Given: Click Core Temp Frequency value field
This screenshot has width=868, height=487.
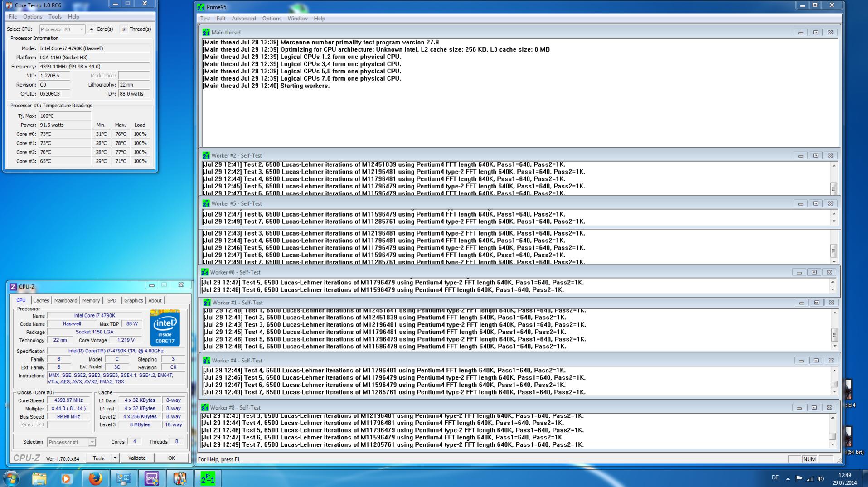Looking at the screenshot, I should coord(94,67).
